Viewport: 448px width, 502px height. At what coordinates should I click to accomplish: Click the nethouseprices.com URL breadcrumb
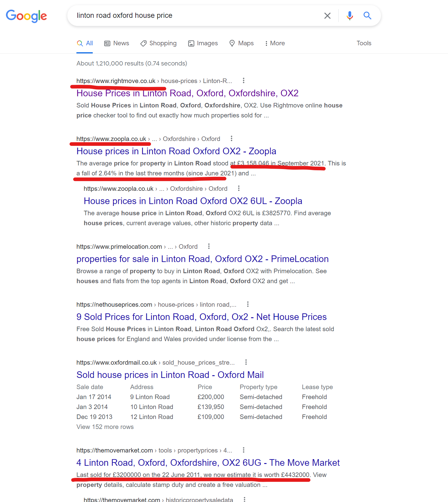pos(156,305)
